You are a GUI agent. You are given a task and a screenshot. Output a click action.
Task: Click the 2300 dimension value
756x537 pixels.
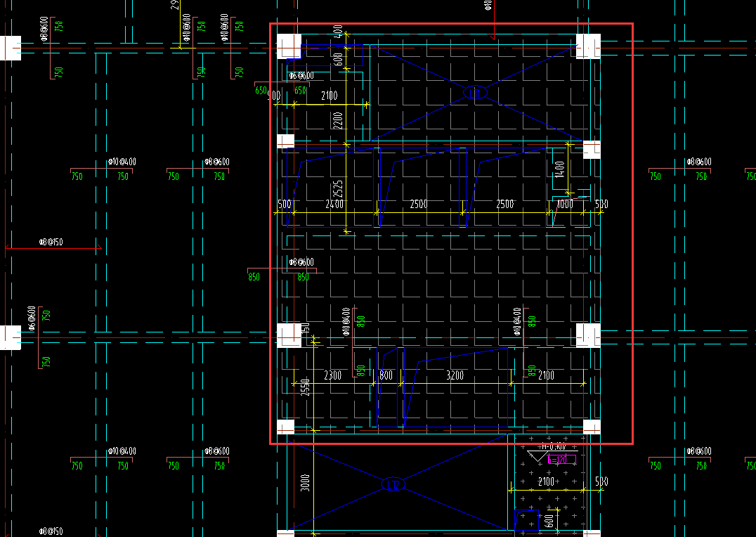pos(332,375)
